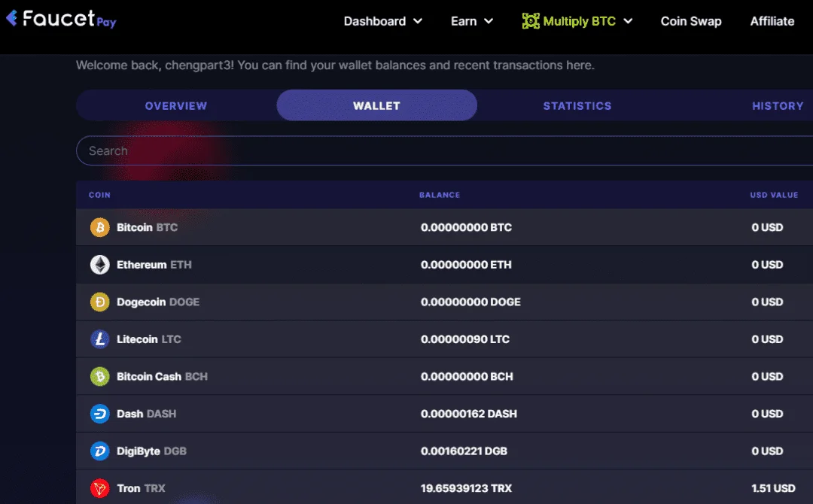
Task: Click the Bitcoin coin icon
Action: 100,227
